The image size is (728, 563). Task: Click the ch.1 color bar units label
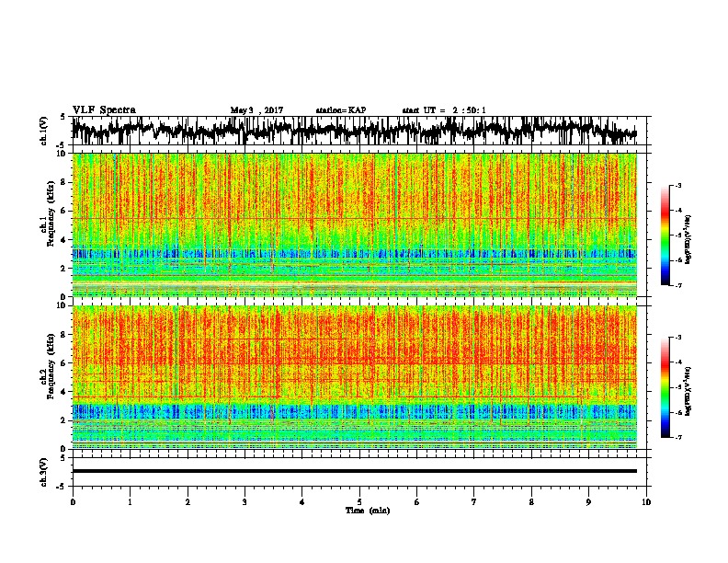click(x=688, y=239)
